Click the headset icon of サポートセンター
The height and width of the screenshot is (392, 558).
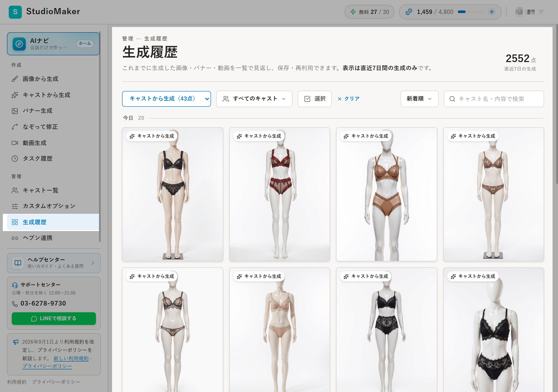tap(15, 285)
